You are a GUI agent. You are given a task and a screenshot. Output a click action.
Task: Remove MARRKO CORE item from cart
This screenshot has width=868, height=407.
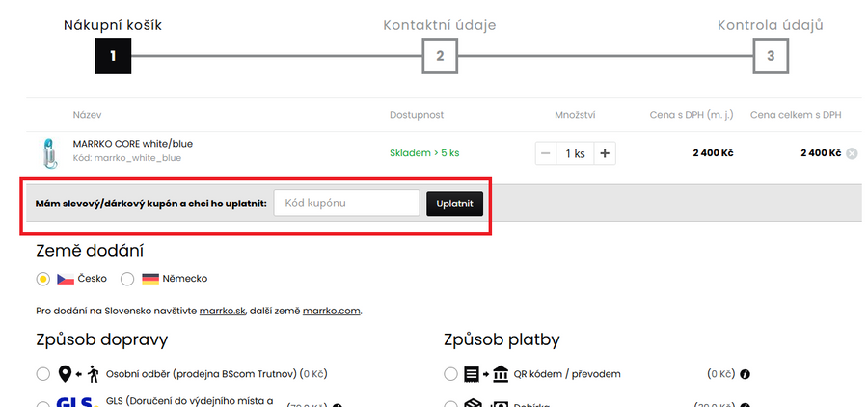point(852,153)
